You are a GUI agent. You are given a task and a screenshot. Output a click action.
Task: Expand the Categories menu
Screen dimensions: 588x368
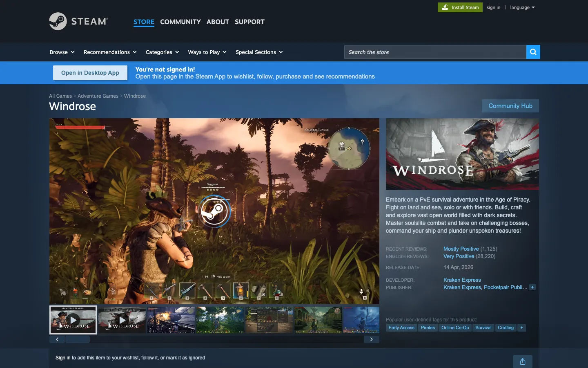tap(162, 52)
